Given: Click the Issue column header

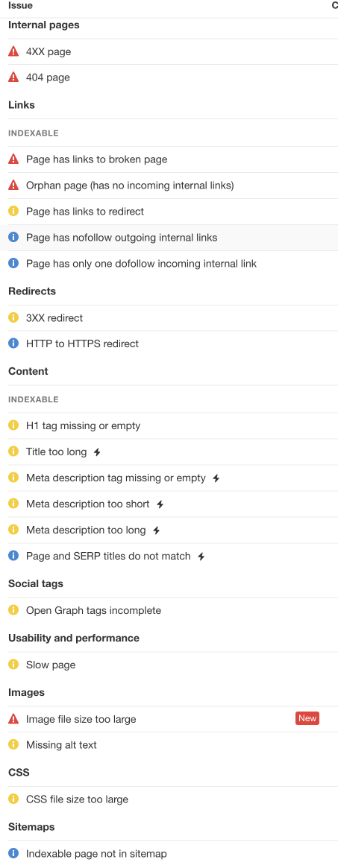Looking at the screenshot, I should click(20, 5).
